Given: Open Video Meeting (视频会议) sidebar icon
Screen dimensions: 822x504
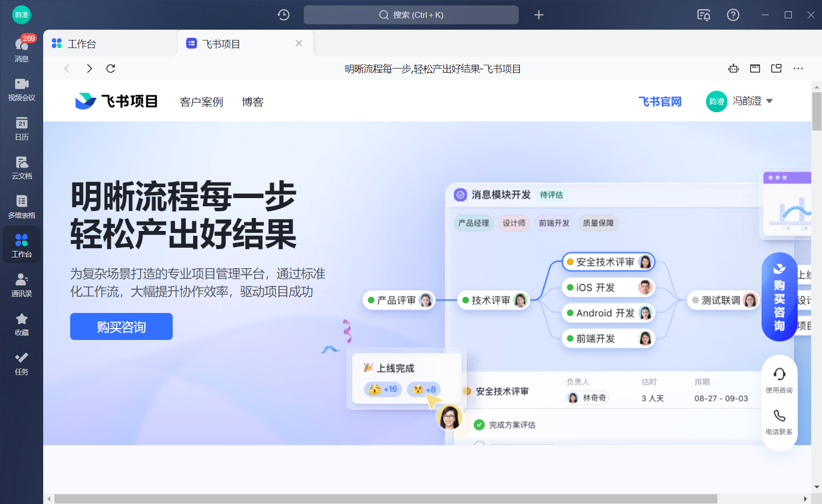Looking at the screenshot, I should pyautogui.click(x=22, y=89).
